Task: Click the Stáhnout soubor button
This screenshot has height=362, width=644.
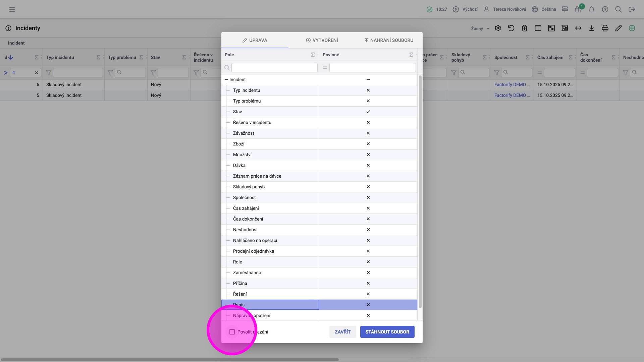Action: click(x=387, y=332)
